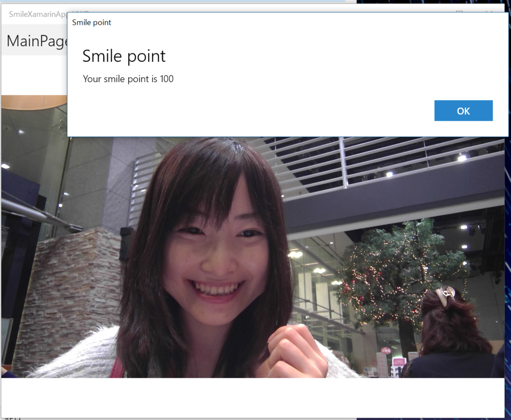Click the SmileXamarinApp.UWP window title
This screenshot has width=511, height=420.
35,14
